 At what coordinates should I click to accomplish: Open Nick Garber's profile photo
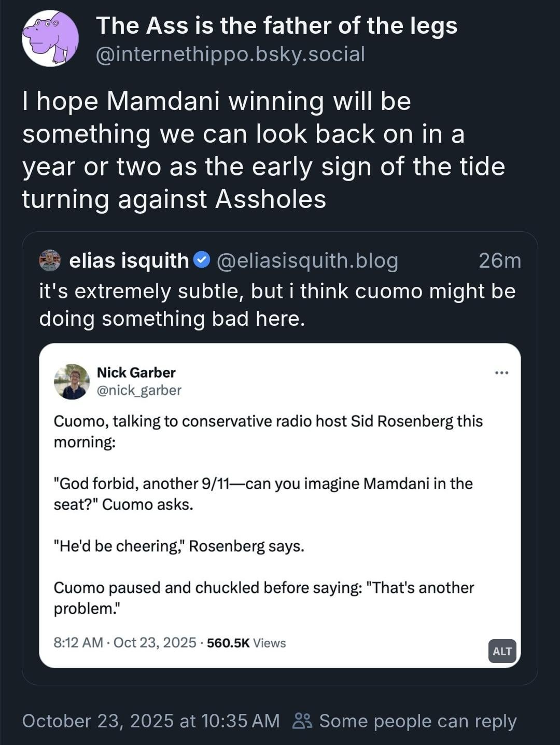pos(72,381)
